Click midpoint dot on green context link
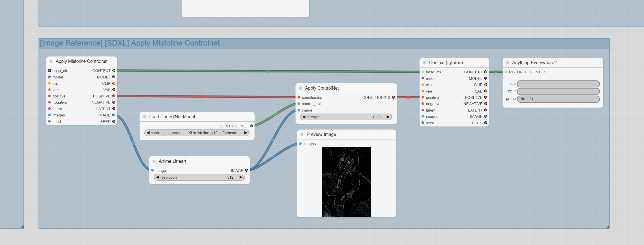The height and width of the screenshot is (245, 644). pos(268,71)
